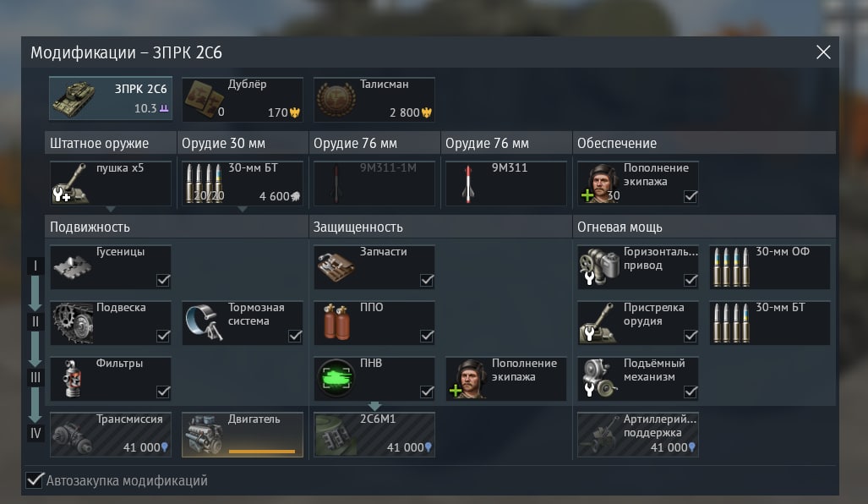The height and width of the screenshot is (504, 868).
Task: Select the ППО fire extinguisher icon
Action: tap(336, 322)
